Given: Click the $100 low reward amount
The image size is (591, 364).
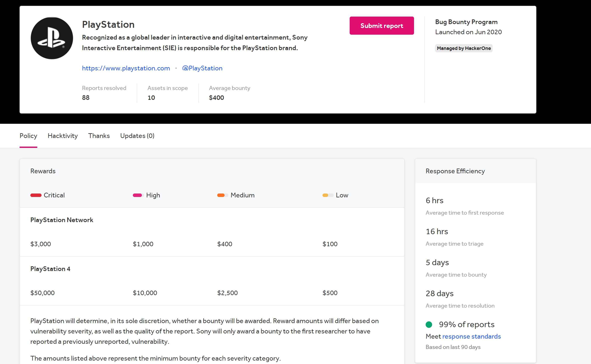Looking at the screenshot, I should tap(330, 244).
